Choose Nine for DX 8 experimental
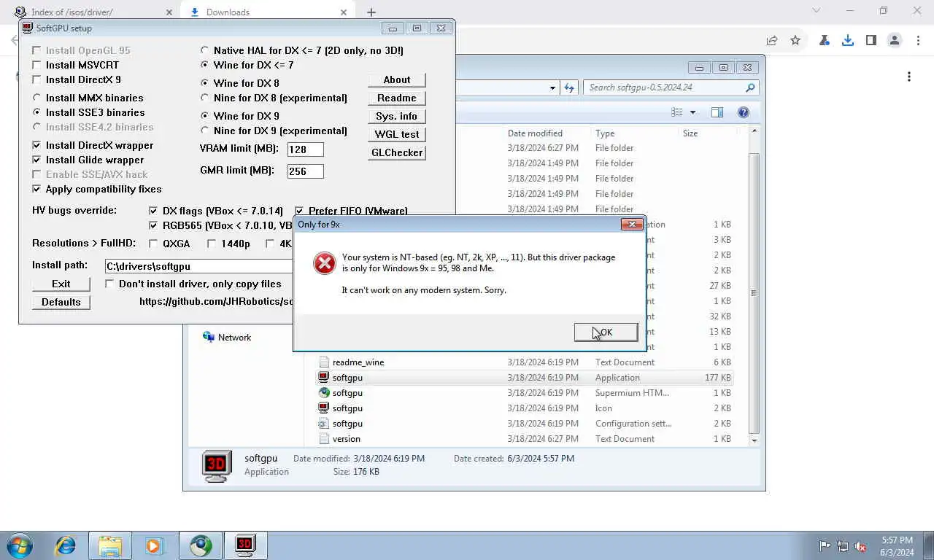Image resolution: width=934 pixels, height=560 pixels. 204,98
